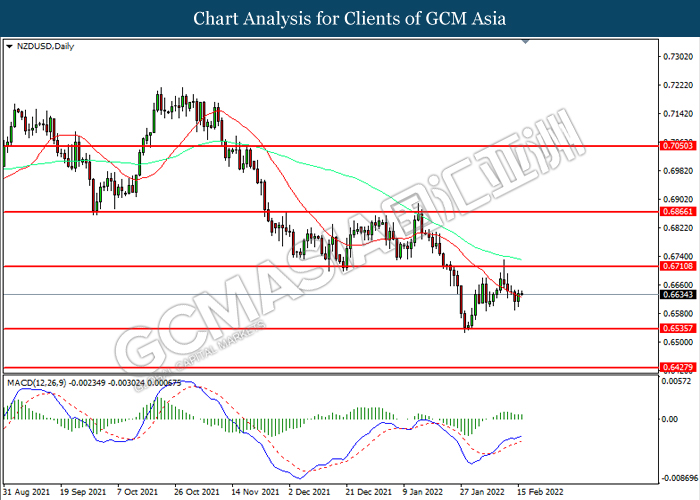Click the 0.73020 price axis value

[x=678, y=57]
